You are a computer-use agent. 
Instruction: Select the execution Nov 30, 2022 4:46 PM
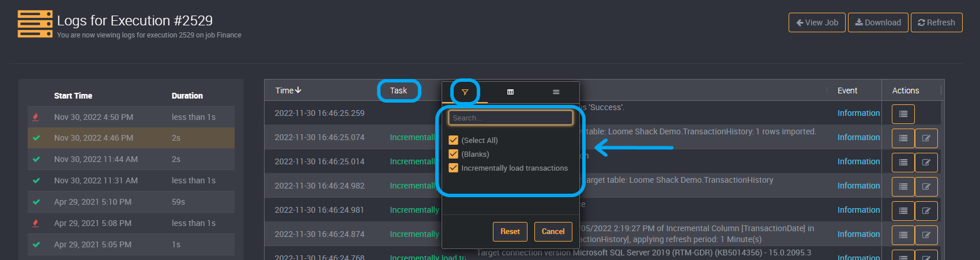point(131,138)
